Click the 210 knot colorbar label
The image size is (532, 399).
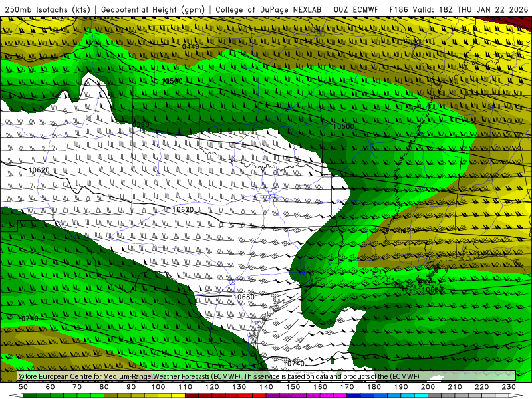pyautogui.click(x=455, y=387)
